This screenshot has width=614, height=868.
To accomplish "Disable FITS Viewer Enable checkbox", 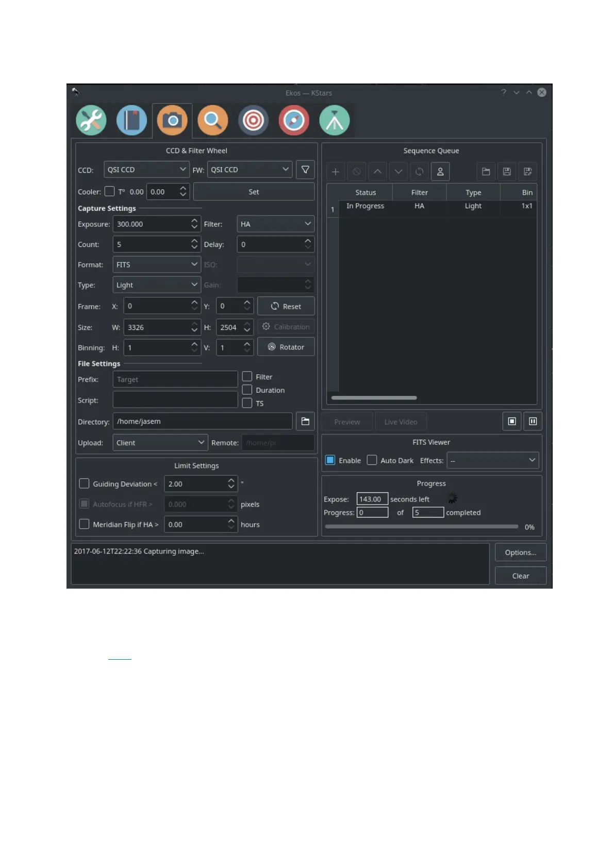I will pyautogui.click(x=330, y=460).
